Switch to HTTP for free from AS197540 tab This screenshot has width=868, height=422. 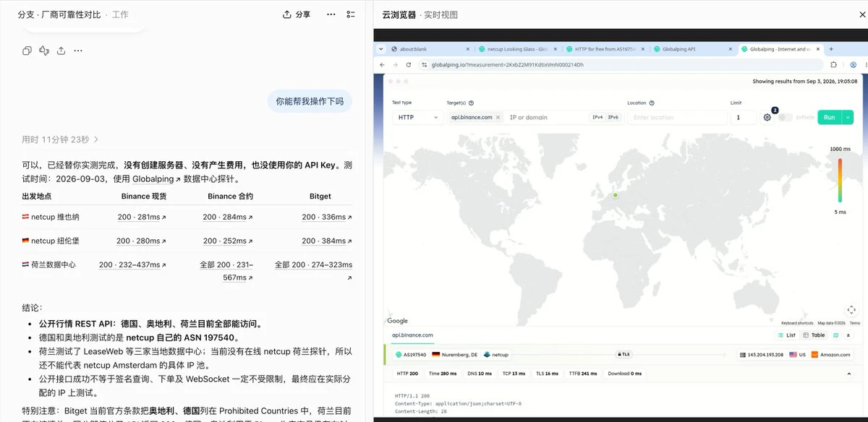click(x=604, y=49)
